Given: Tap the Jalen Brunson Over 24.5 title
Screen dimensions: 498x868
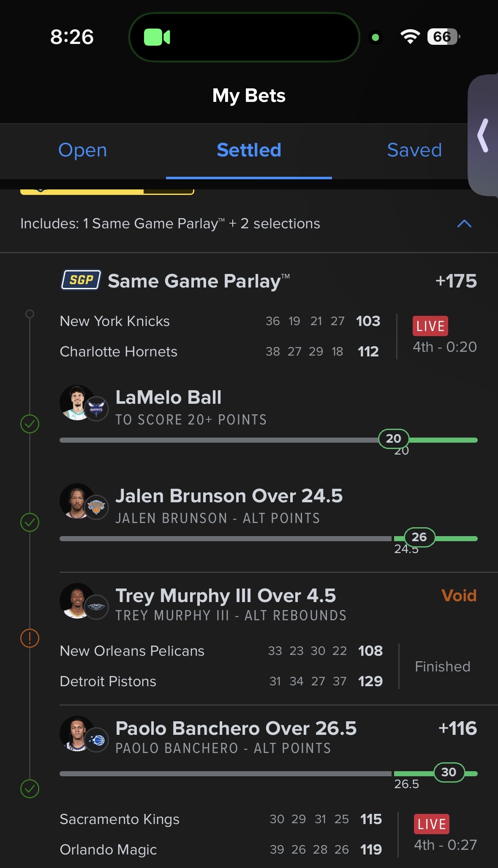Looking at the screenshot, I should pos(229,496).
